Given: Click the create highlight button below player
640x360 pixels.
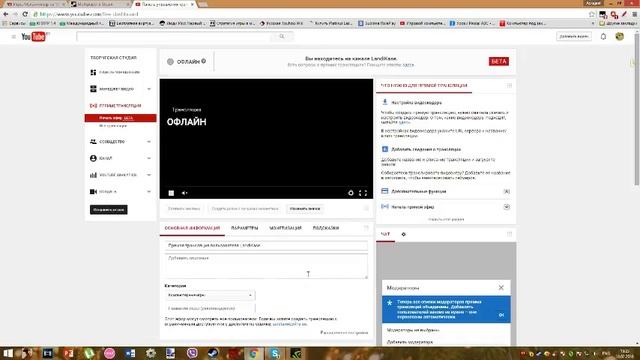Looking at the screenshot, I should (245, 209).
